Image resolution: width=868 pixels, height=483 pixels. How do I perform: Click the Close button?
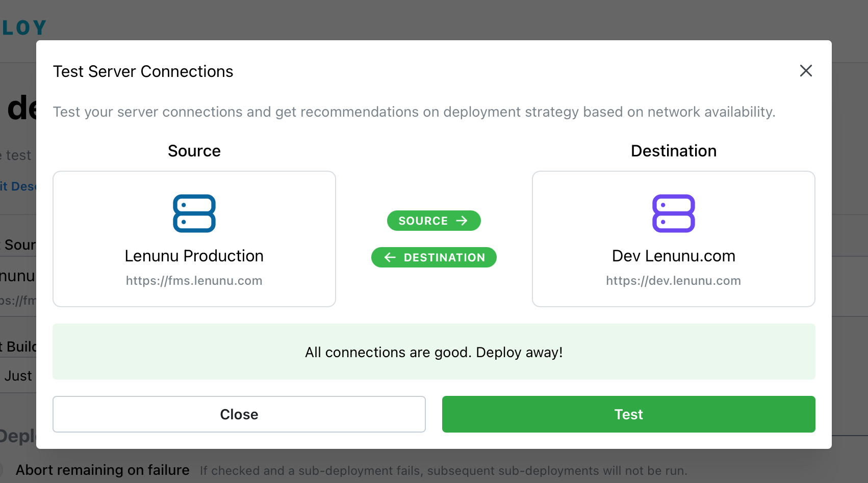point(239,414)
